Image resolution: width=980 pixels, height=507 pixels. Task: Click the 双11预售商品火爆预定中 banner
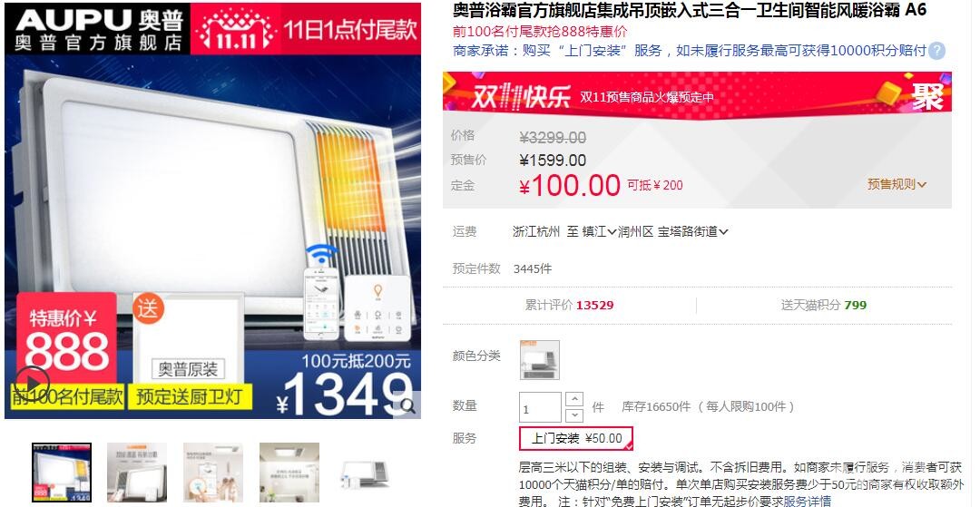point(647,97)
